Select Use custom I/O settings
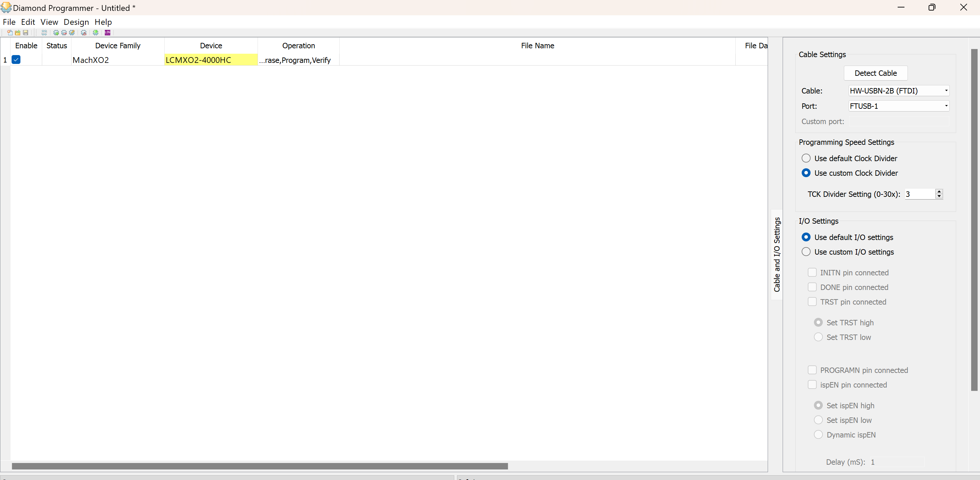980x480 pixels. pos(806,252)
